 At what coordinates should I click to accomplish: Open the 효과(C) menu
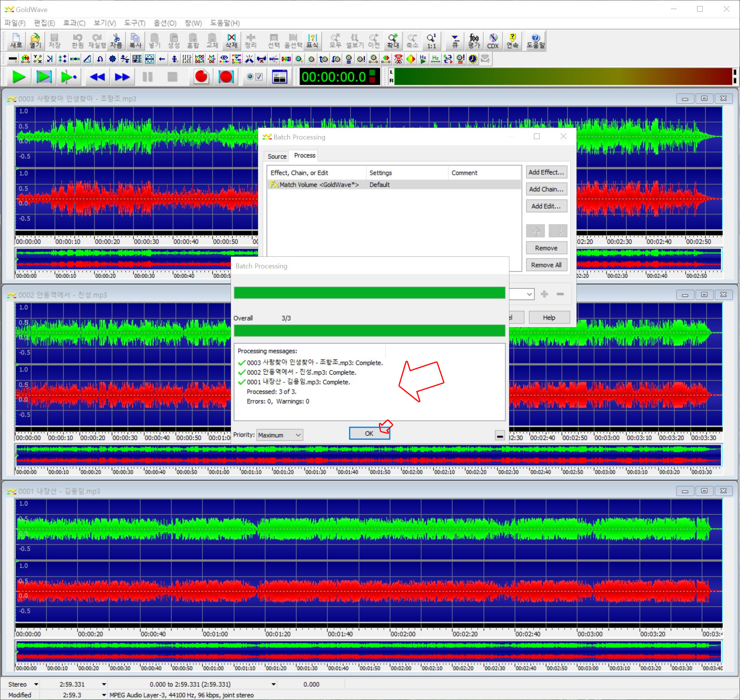coord(74,23)
